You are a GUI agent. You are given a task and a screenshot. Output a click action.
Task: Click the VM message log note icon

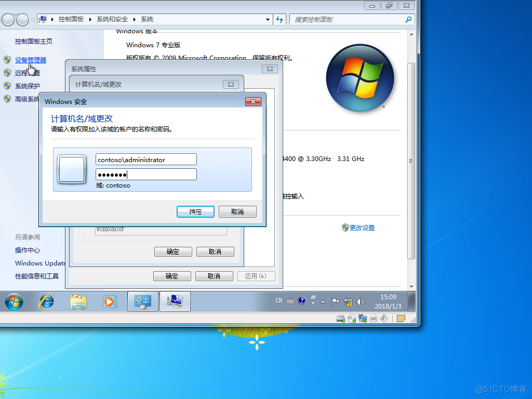tap(401, 318)
